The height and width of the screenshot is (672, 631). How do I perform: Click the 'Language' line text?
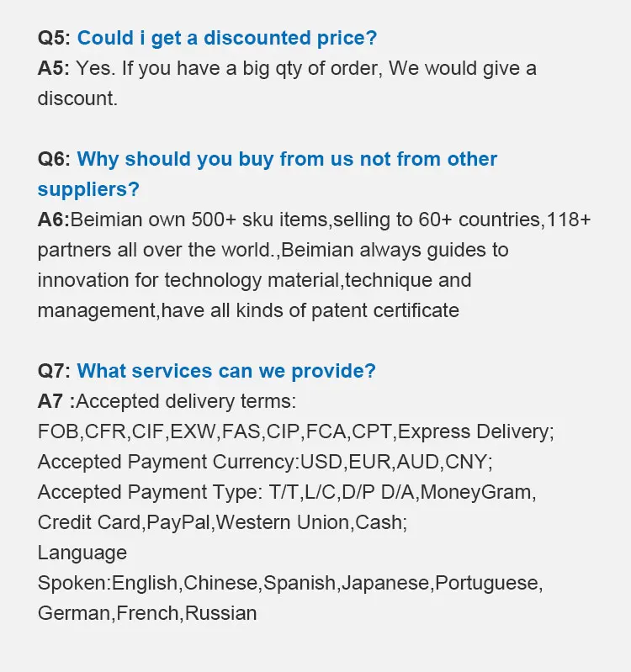(x=82, y=553)
